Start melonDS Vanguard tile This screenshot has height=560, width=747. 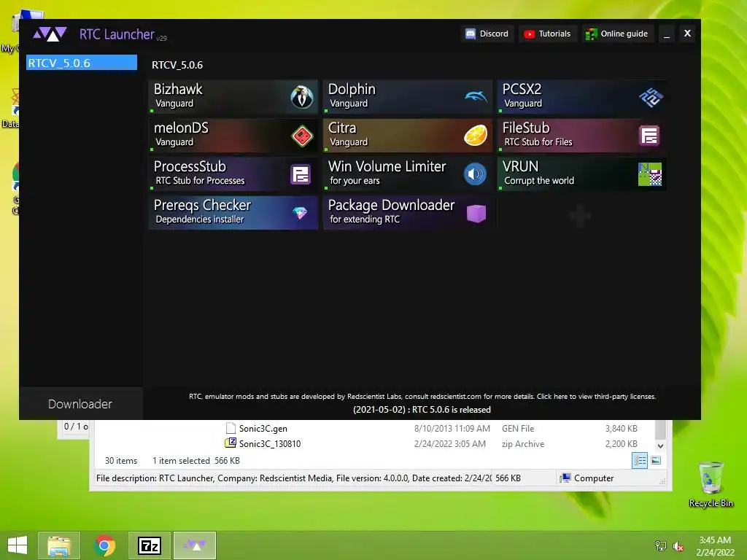point(233,136)
